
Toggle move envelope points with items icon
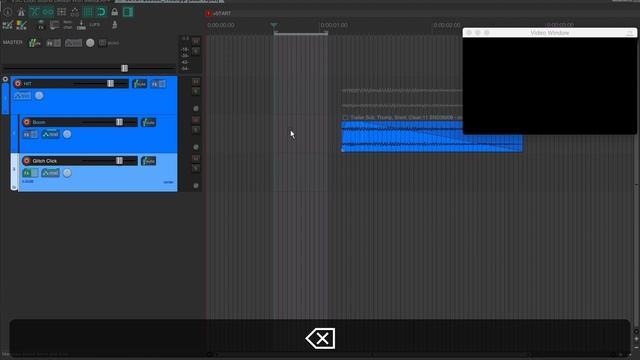(75, 12)
